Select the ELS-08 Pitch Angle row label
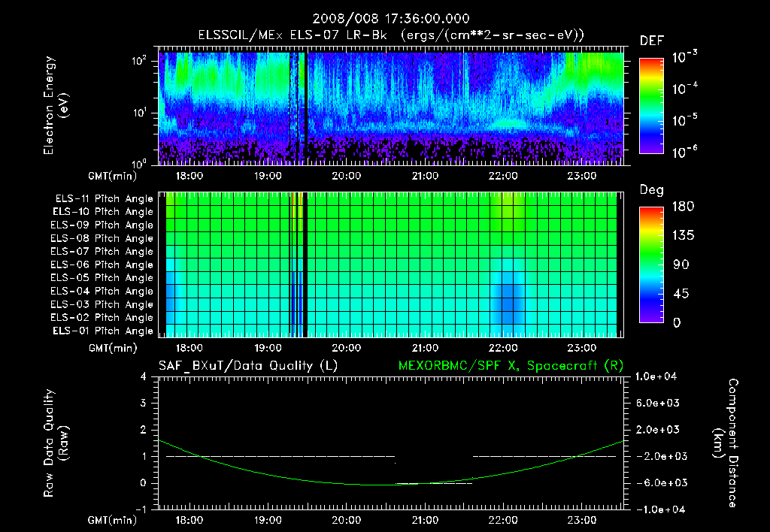Viewport: 770px width, 532px height. [x=102, y=238]
